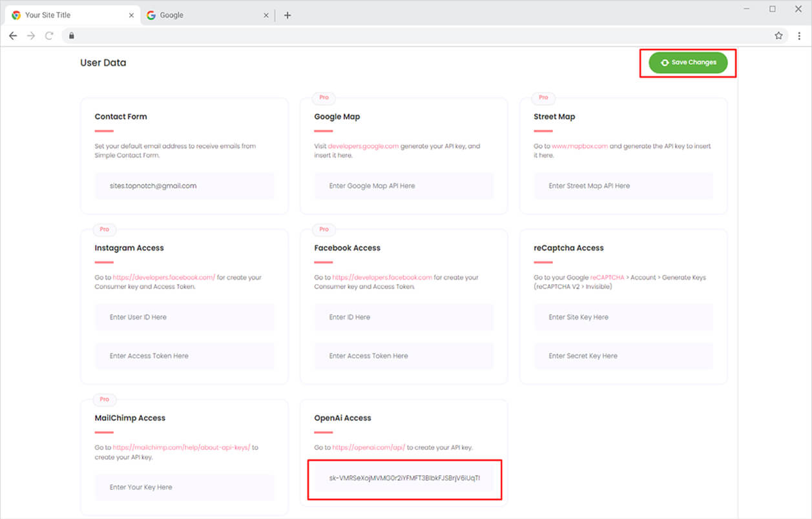Screen dimensions: 812x519
Task: Click the browser forward arrow
Action: [31, 36]
